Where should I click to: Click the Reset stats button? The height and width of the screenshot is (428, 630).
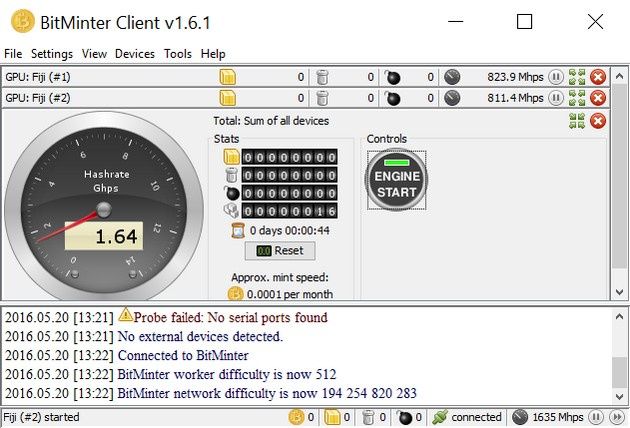point(280,251)
